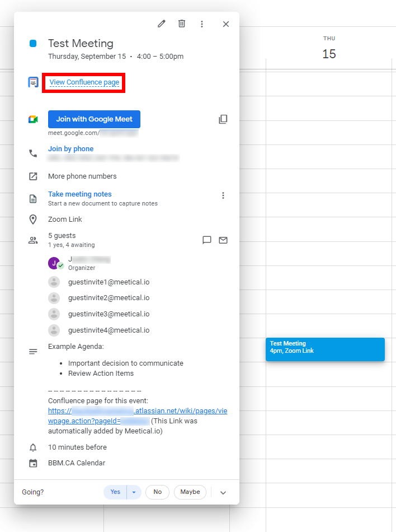Click the Test Meeting event block on calendar

[x=325, y=349]
